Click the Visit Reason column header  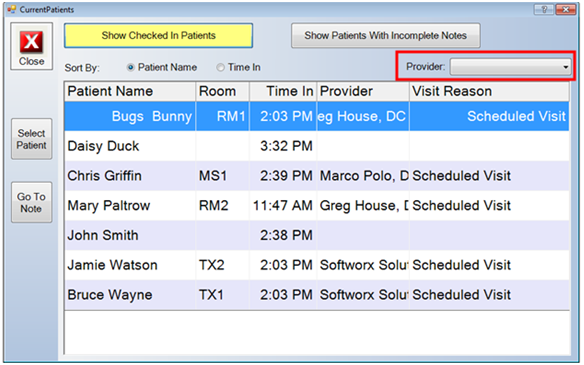[x=489, y=91]
